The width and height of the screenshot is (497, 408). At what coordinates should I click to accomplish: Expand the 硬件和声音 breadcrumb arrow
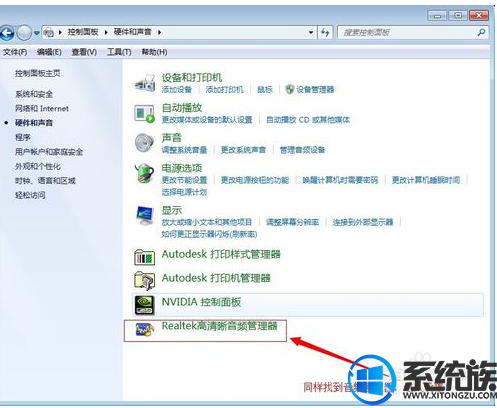[159, 32]
